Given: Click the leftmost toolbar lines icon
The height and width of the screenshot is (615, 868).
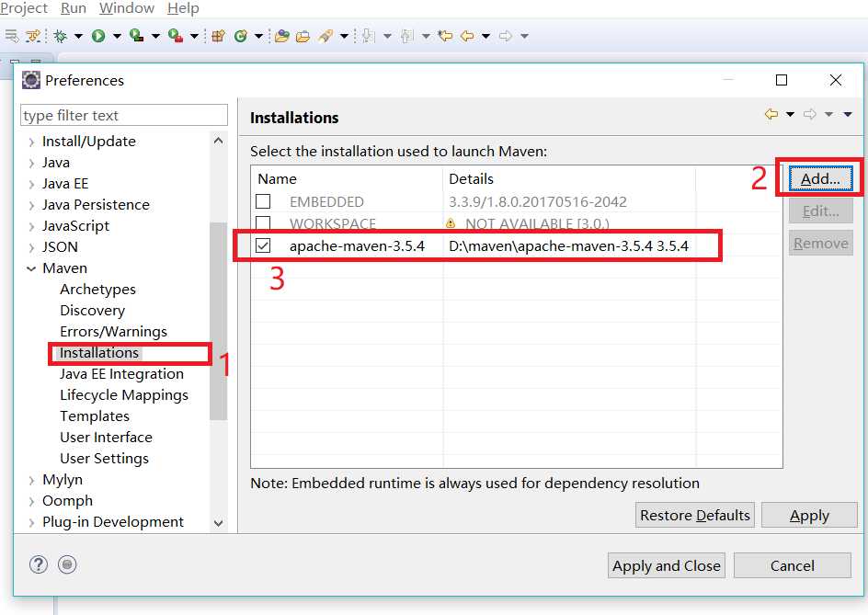Looking at the screenshot, I should (11, 36).
